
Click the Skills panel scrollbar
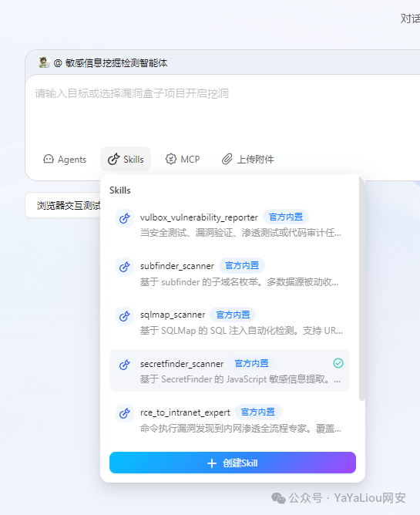[x=362, y=289]
